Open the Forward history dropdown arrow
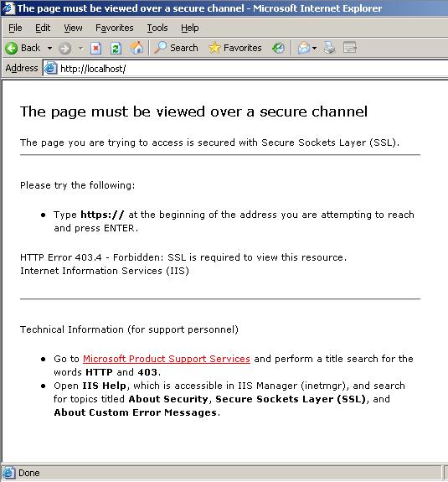 pyautogui.click(x=80, y=49)
